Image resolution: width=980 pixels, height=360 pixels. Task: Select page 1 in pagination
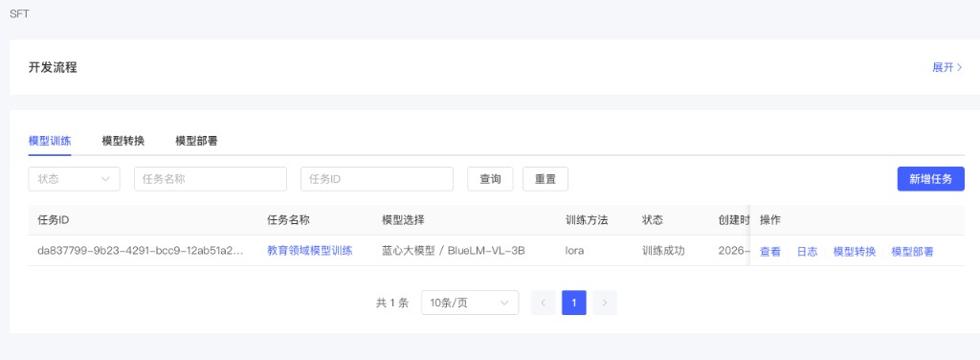(x=574, y=303)
